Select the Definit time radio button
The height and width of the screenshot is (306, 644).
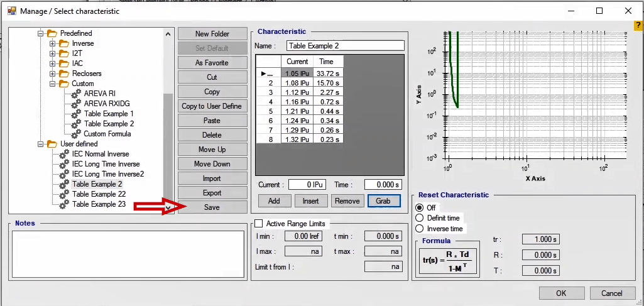[x=420, y=218]
